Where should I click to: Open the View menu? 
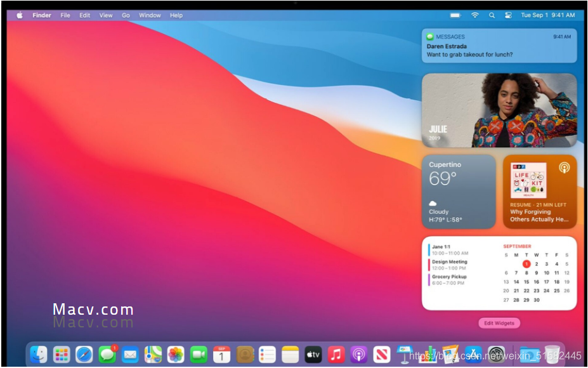coord(106,15)
